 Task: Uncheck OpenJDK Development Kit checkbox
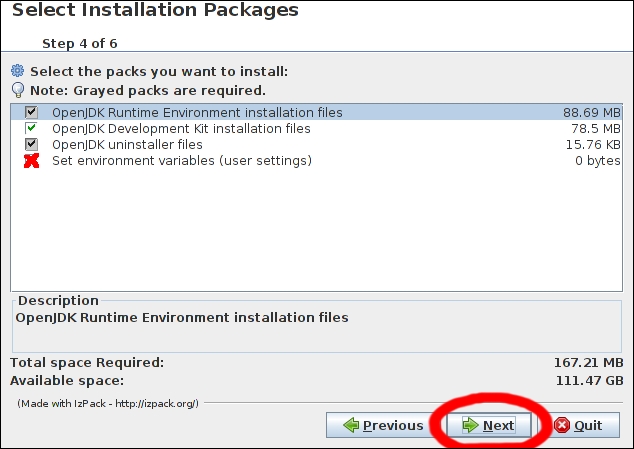[x=31, y=129]
